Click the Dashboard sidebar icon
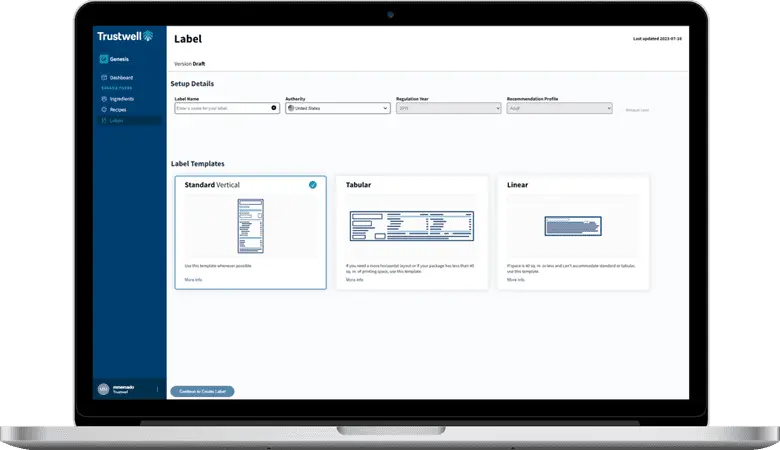This screenshot has height=450, width=780. 104,78
